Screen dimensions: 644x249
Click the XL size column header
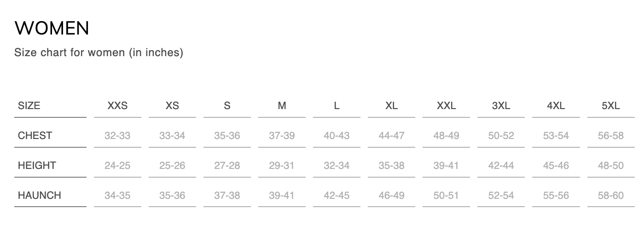[x=391, y=106]
